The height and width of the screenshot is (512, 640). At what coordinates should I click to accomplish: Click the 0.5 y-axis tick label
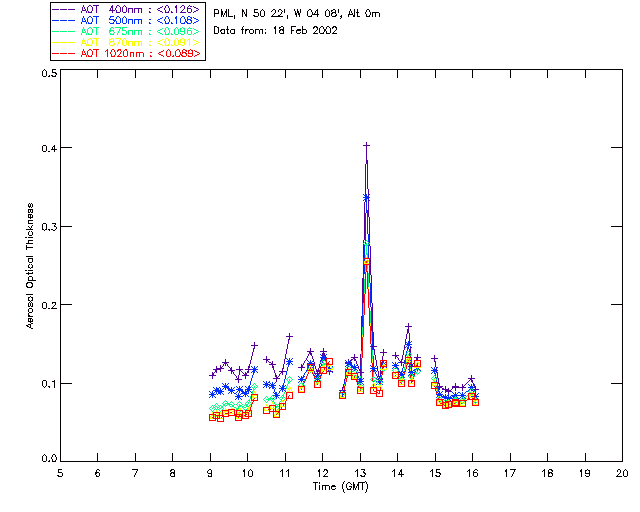click(49, 73)
